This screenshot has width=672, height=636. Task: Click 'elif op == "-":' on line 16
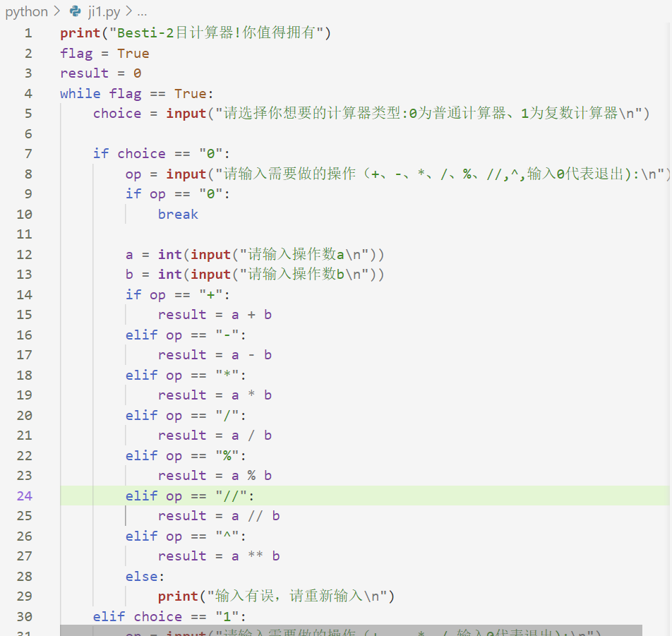pos(186,335)
